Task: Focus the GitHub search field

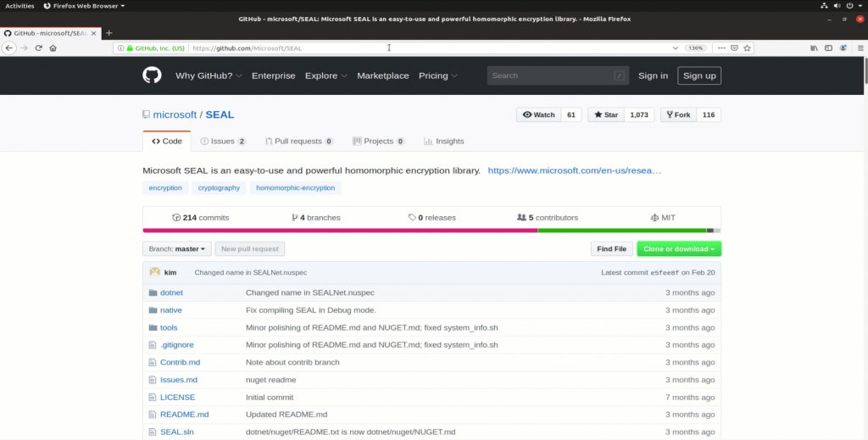Action: tap(558, 75)
